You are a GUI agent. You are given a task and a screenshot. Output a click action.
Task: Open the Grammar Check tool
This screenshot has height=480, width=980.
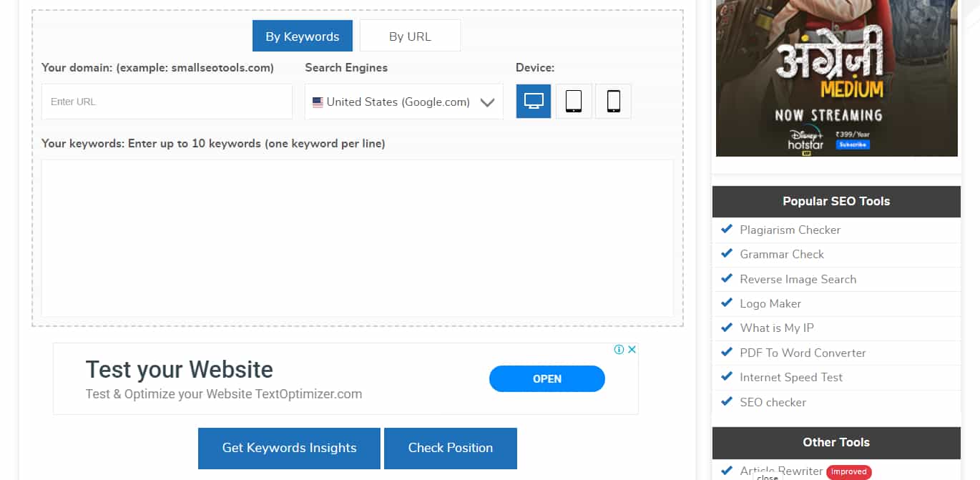[782, 254]
